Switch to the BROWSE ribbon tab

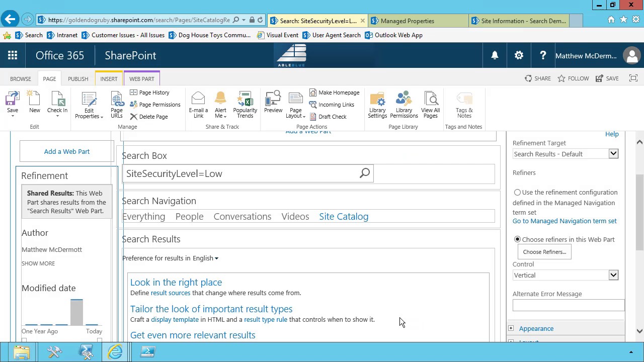[x=21, y=79]
